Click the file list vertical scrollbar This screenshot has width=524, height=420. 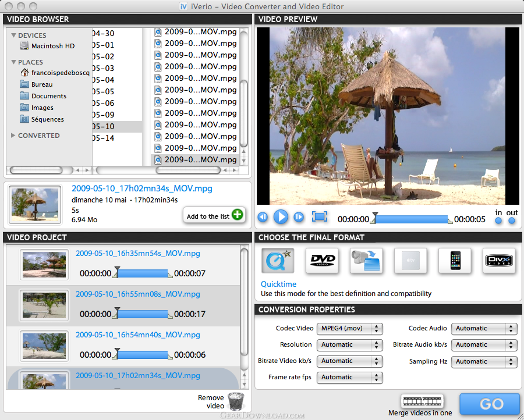point(244,113)
